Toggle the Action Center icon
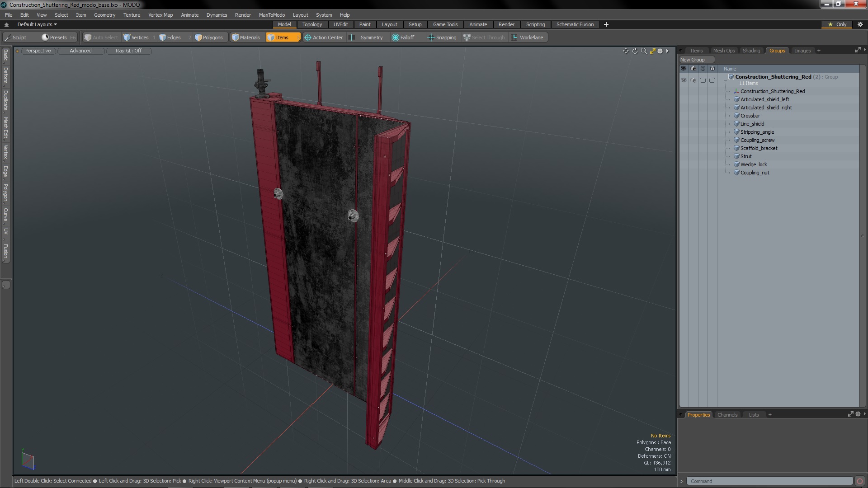The width and height of the screenshot is (868, 488). (x=307, y=38)
